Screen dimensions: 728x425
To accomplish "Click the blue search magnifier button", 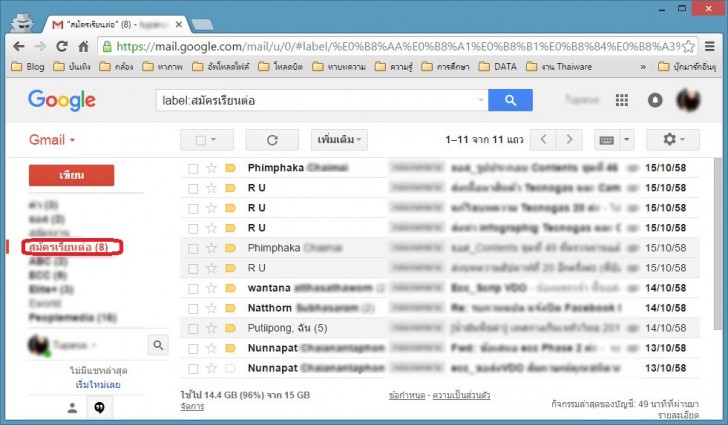I will click(x=510, y=100).
